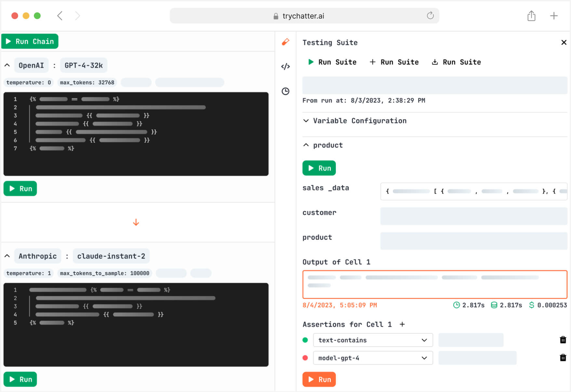Open the code view icon in sidebar
The height and width of the screenshot is (392, 571).
coord(285,67)
